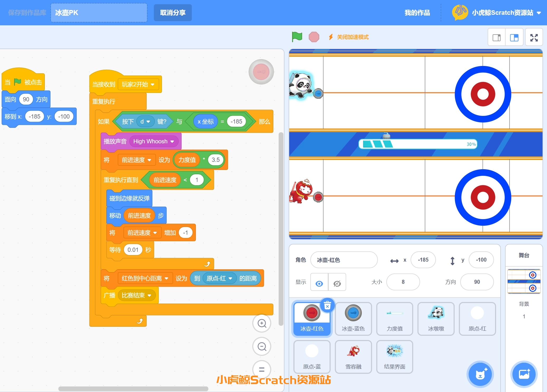Click the blue curling stone on stage
Screen dimensions: 547x392
click(x=318, y=93)
